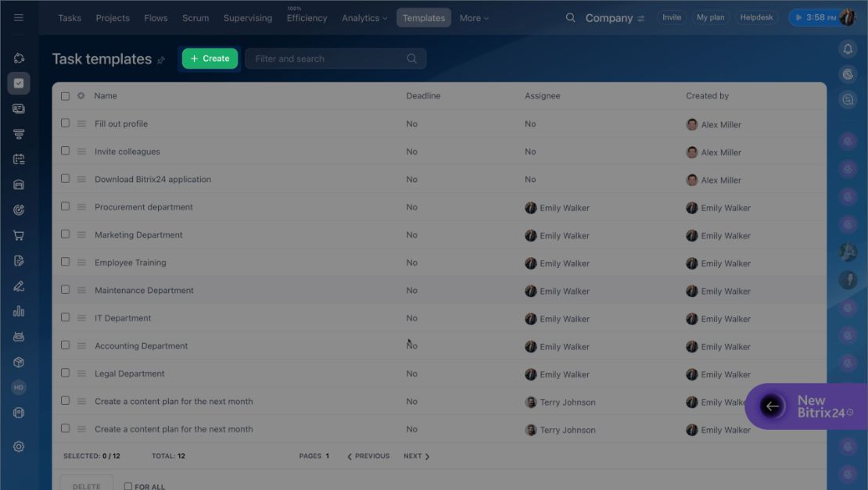This screenshot has height=490, width=868.
Task: Pin the Task templates page star icon
Action: point(161,60)
